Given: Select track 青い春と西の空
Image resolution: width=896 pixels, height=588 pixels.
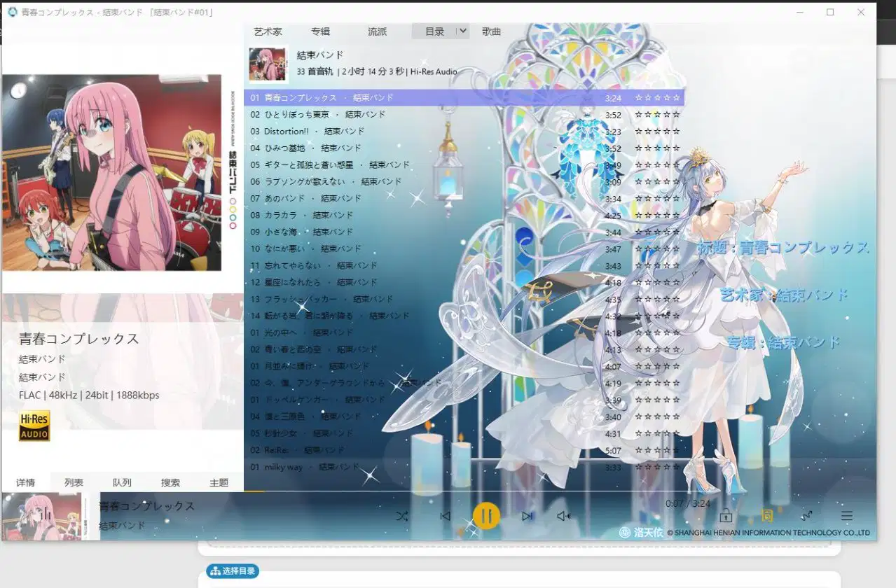Looking at the screenshot, I should point(464,350).
